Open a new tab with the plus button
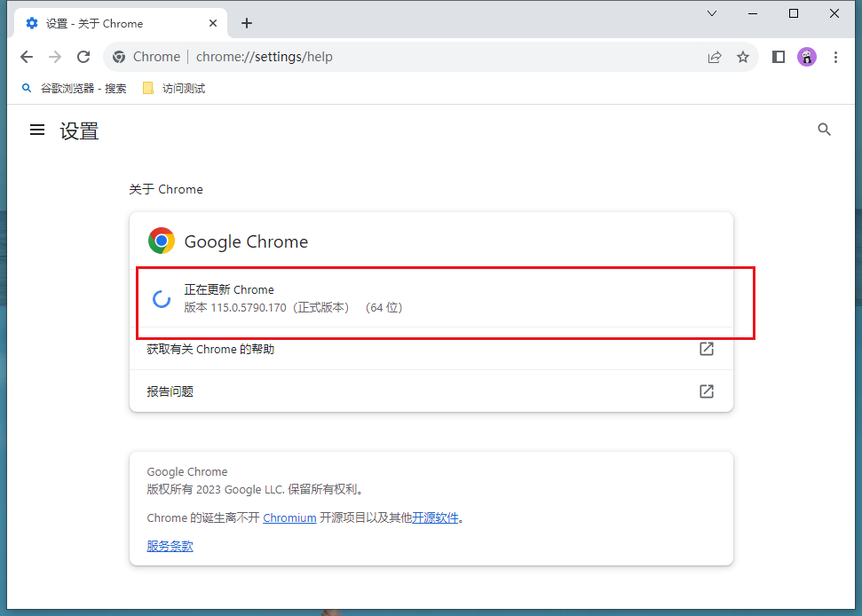 (247, 23)
